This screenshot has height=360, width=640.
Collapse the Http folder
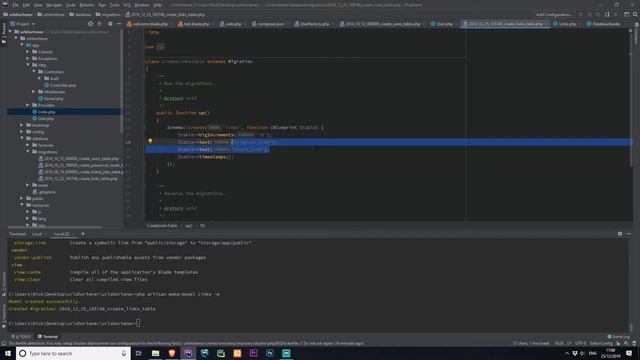click(x=28, y=65)
